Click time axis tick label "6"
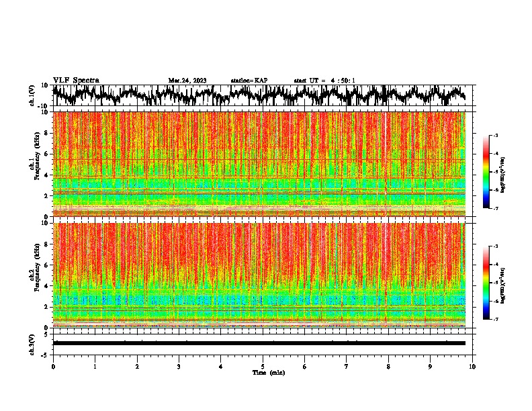 [x=305, y=367]
